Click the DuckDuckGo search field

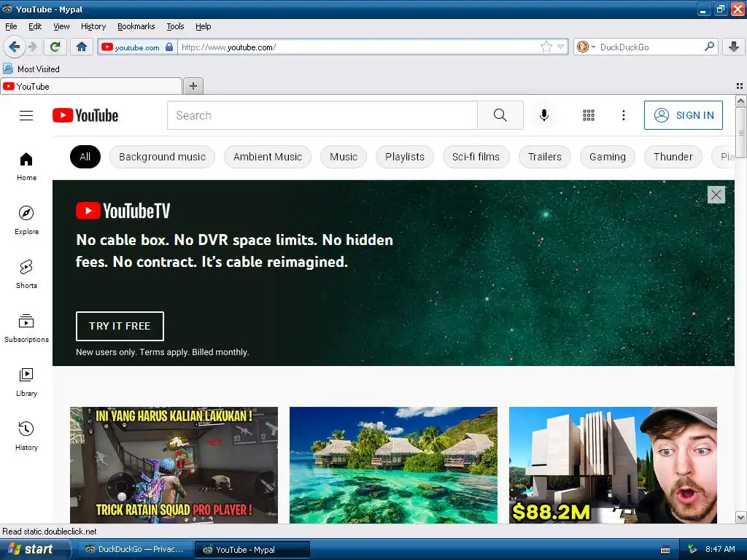click(650, 47)
